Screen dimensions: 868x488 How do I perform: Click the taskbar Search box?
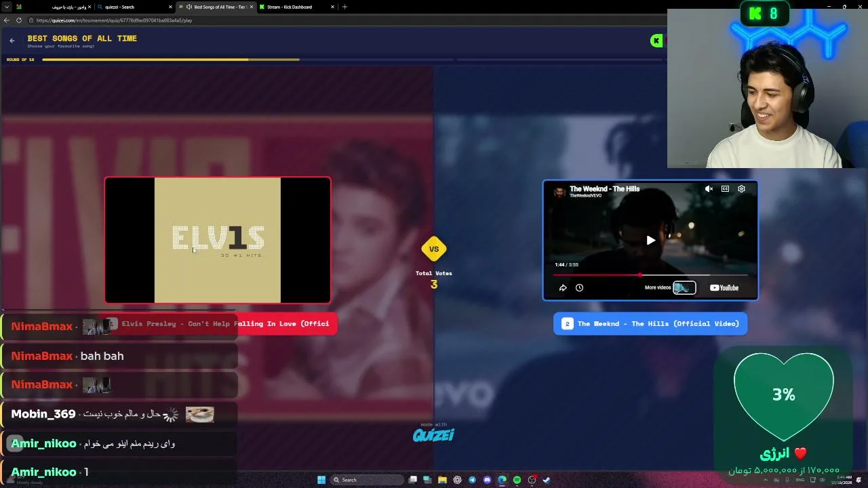coord(366,480)
